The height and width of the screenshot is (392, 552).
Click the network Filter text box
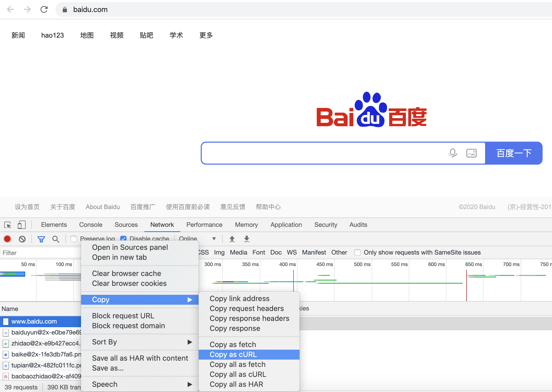(x=41, y=253)
